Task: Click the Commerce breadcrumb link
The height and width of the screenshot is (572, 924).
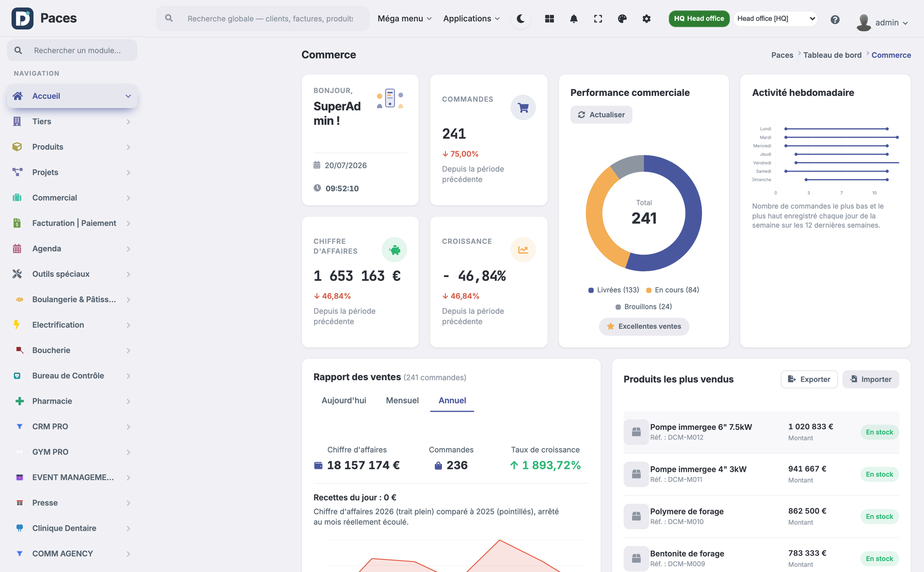Action: (x=891, y=55)
